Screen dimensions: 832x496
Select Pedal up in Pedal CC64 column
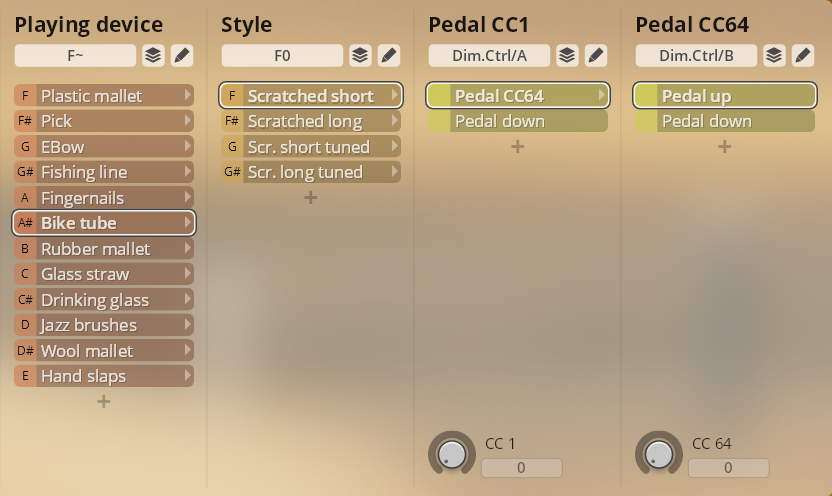pos(725,96)
